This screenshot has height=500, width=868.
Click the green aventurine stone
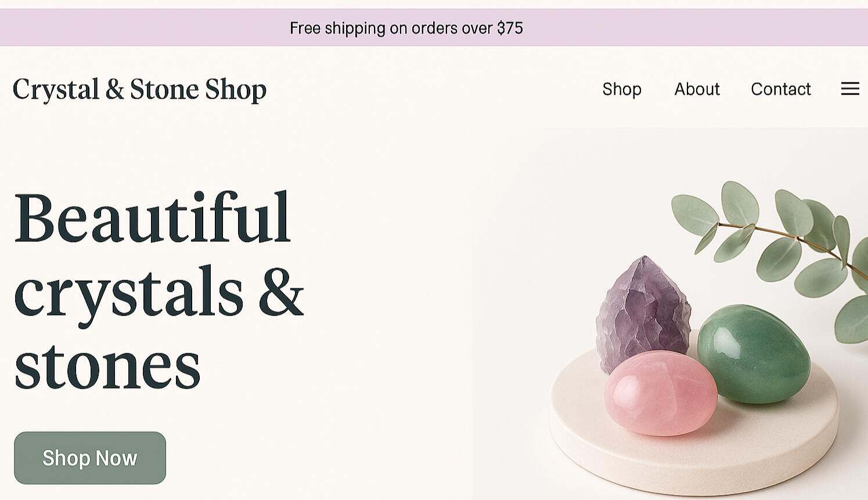point(754,353)
